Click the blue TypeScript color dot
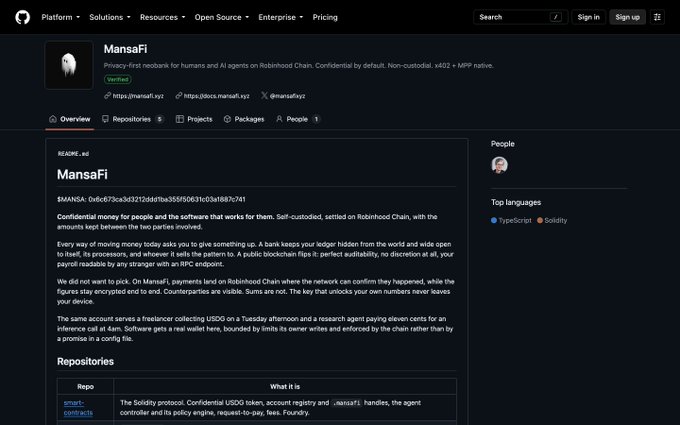Viewport: 680px width, 425px height. (494, 220)
